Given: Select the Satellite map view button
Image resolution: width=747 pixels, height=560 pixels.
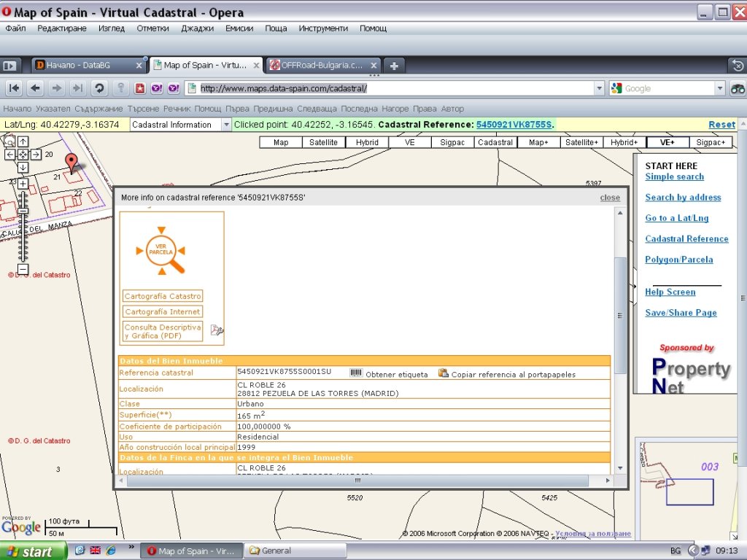Looking at the screenshot, I should [323, 142].
